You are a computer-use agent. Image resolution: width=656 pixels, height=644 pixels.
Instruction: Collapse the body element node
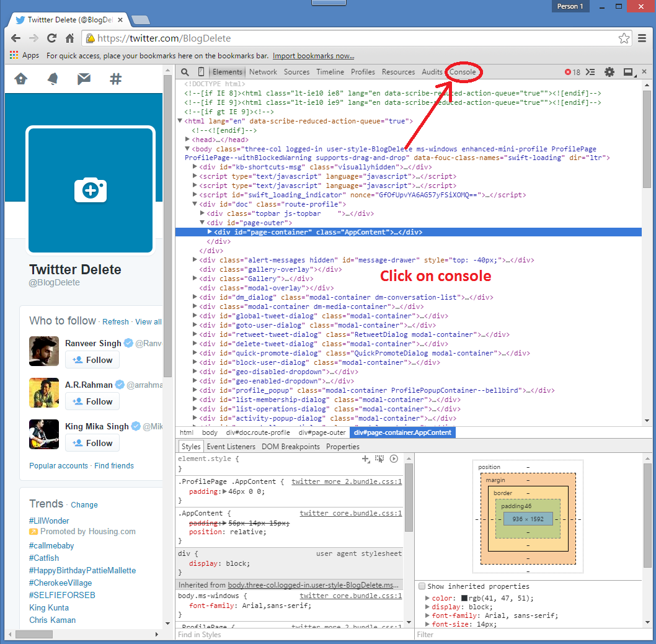pyautogui.click(x=187, y=149)
